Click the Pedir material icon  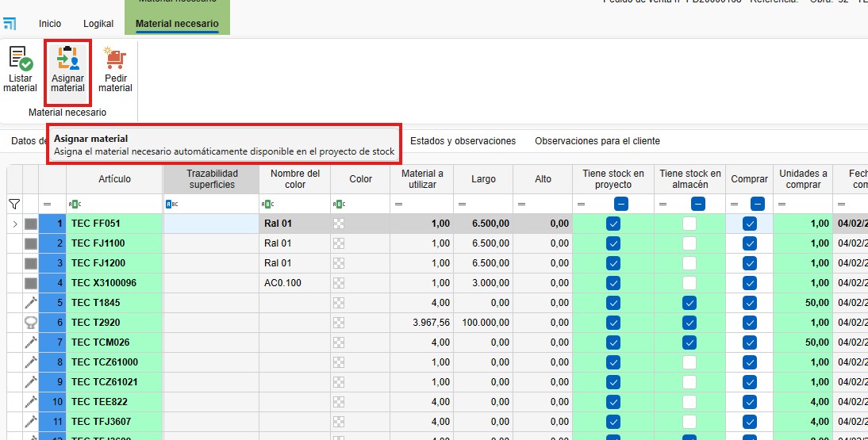coord(115,70)
